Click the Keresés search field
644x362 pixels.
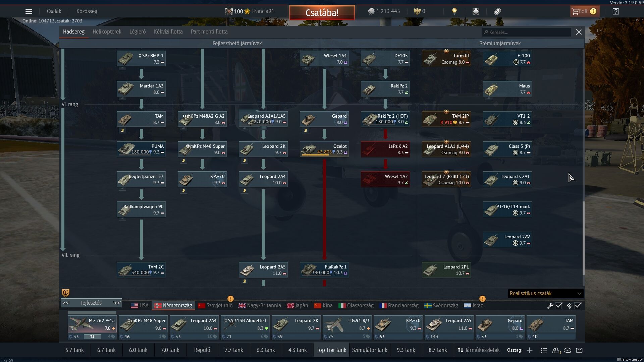[x=527, y=32]
